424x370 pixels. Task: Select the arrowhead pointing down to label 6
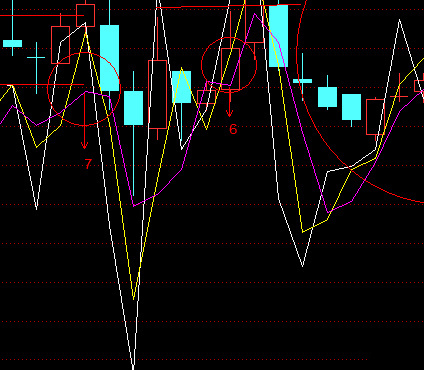229,113
